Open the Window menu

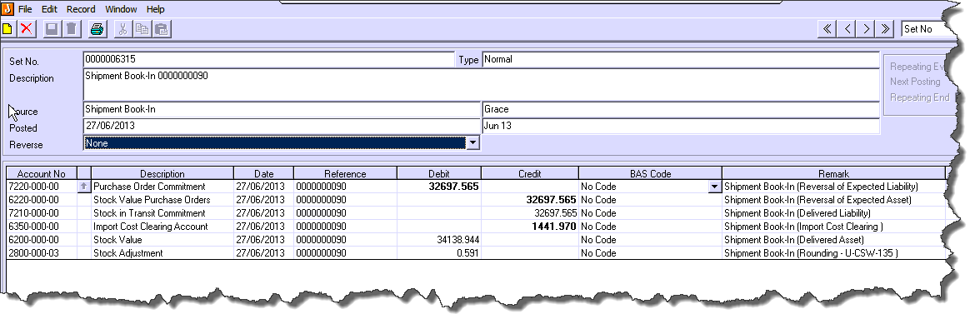coord(122,8)
